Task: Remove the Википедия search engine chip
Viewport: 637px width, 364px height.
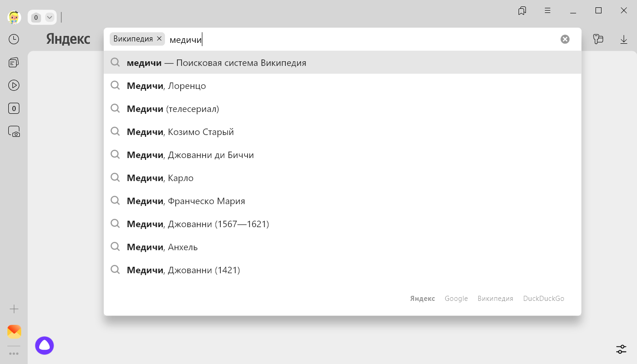Action: [159, 39]
